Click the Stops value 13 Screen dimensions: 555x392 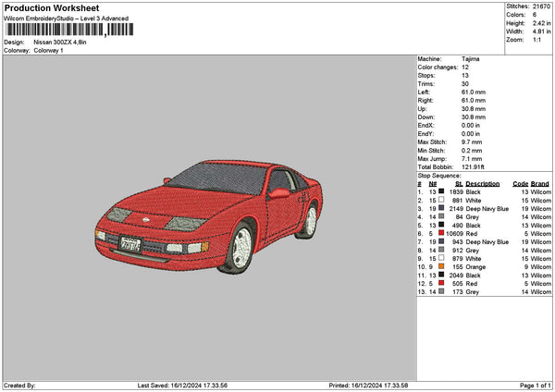click(x=465, y=76)
